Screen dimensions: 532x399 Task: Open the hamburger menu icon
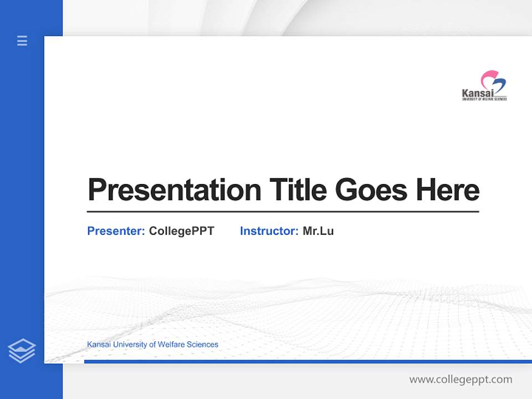click(22, 40)
